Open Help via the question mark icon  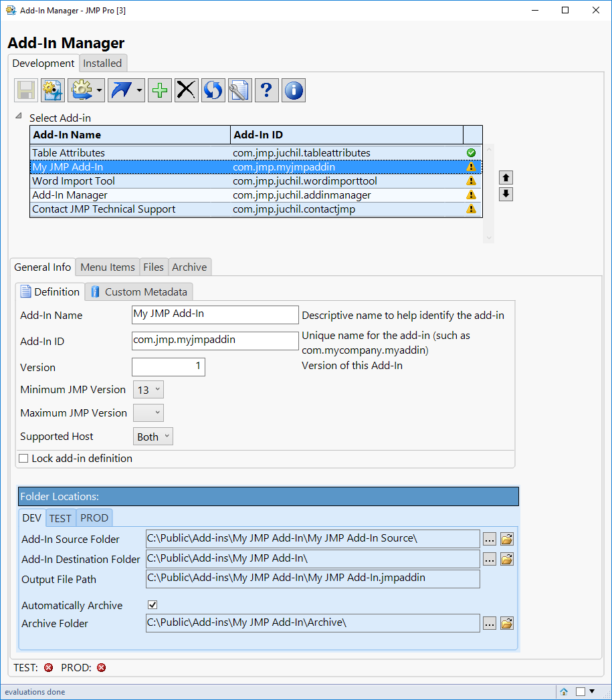tap(266, 90)
